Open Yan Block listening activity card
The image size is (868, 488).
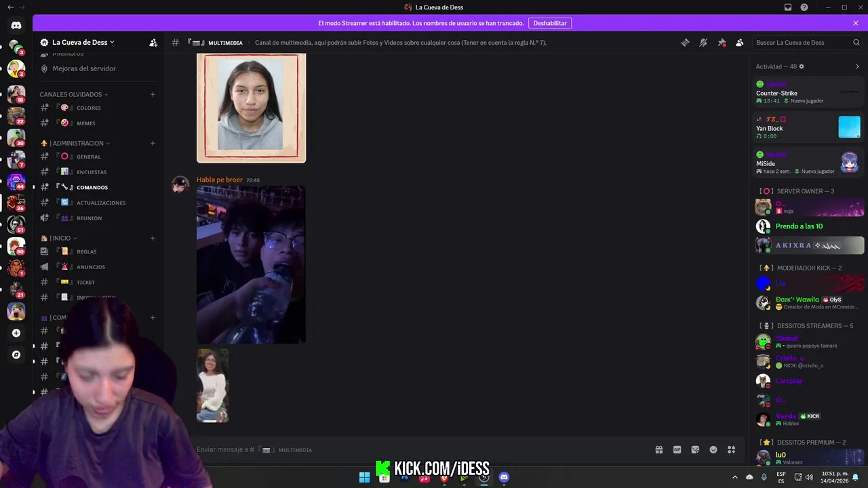[x=808, y=127]
